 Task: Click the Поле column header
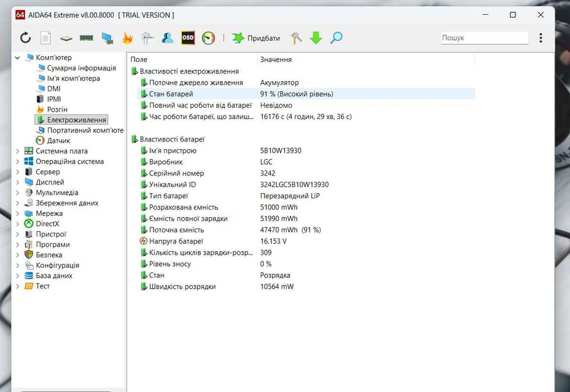[193, 59]
